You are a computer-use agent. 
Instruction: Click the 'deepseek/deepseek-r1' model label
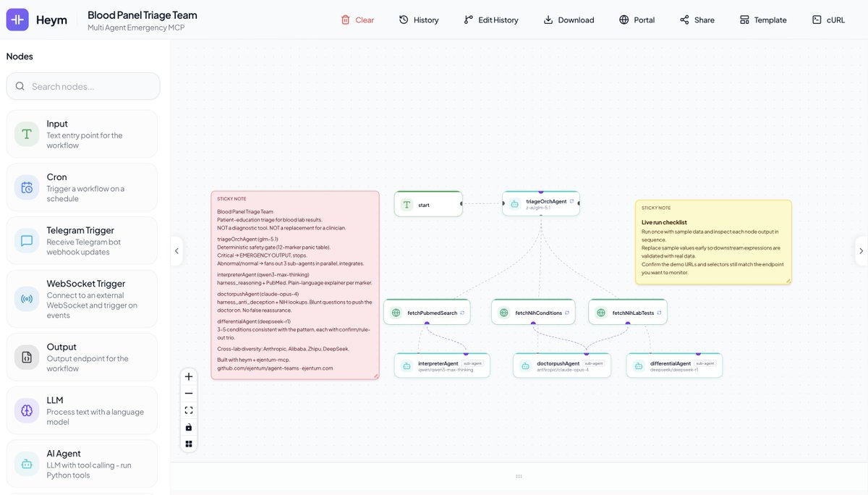coord(674,370)
